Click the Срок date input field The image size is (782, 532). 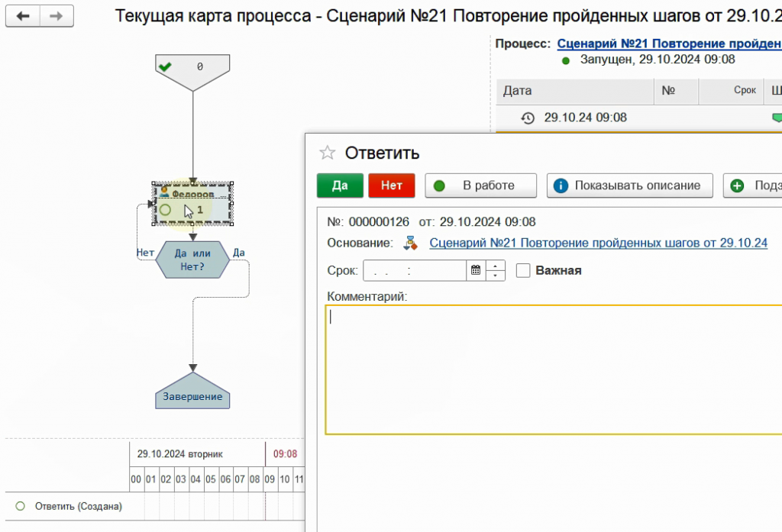(x=414, y=270)
